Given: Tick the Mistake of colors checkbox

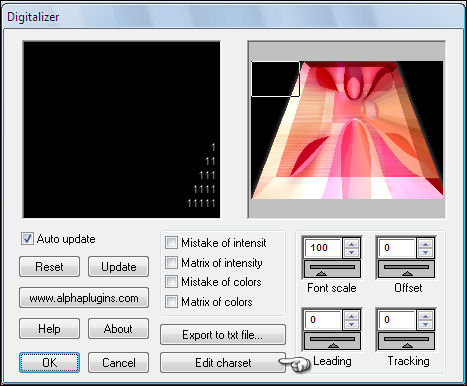Looking at the screenshot, I should click(171, 282).
